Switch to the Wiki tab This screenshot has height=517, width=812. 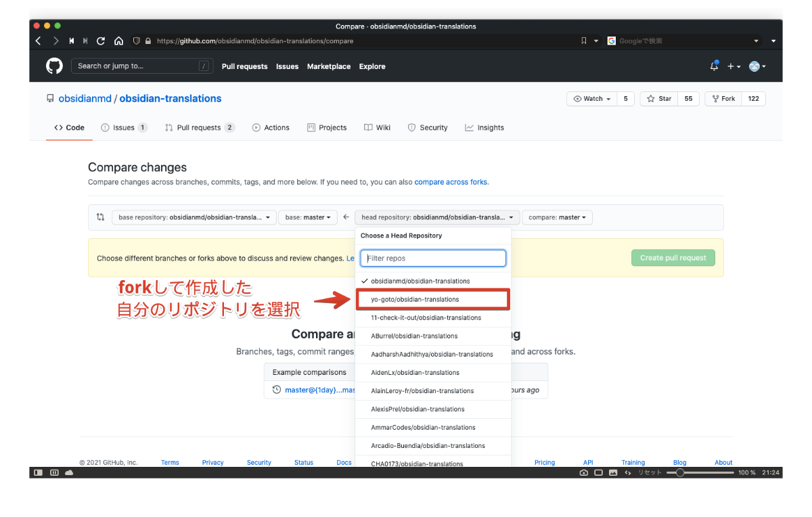coord(377,127)
